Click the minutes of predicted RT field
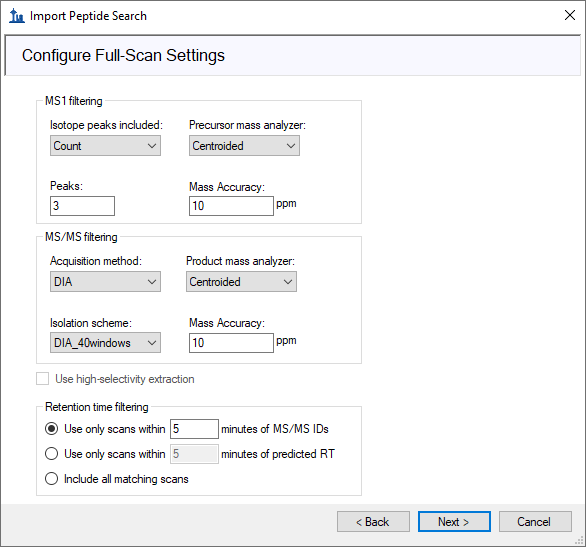The image size is (586, 547). tap(194, 454)
